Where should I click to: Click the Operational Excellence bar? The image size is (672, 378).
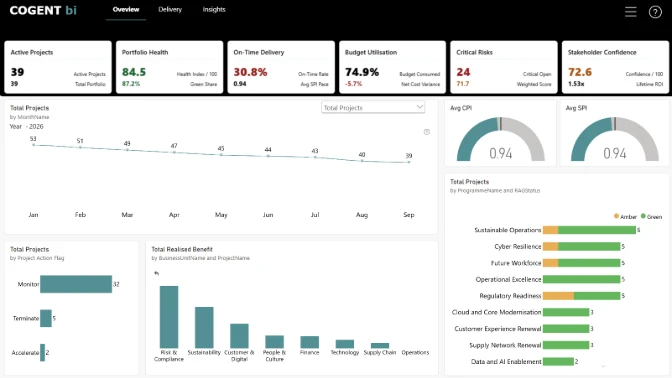tap(582, 279)
